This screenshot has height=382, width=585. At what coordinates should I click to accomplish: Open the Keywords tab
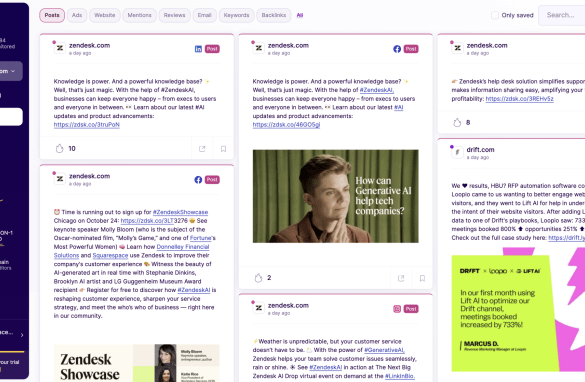pos(236,15)
